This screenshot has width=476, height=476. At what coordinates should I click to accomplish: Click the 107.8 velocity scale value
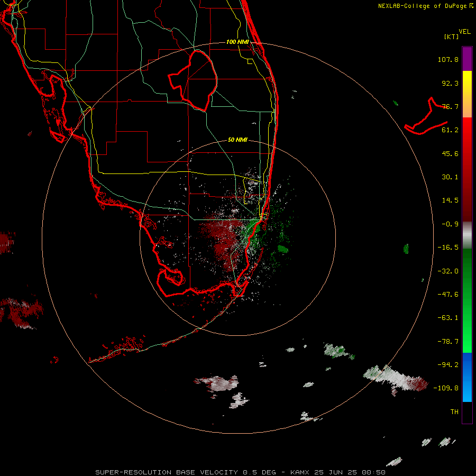click(448, 59)
